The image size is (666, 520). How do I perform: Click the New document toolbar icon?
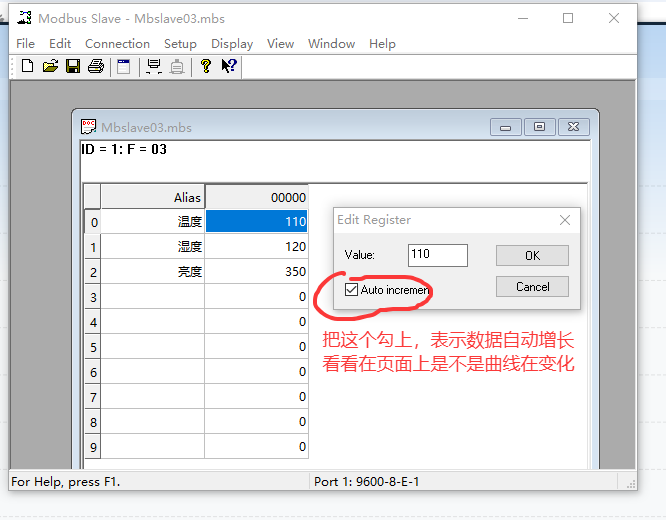[28, 66]
